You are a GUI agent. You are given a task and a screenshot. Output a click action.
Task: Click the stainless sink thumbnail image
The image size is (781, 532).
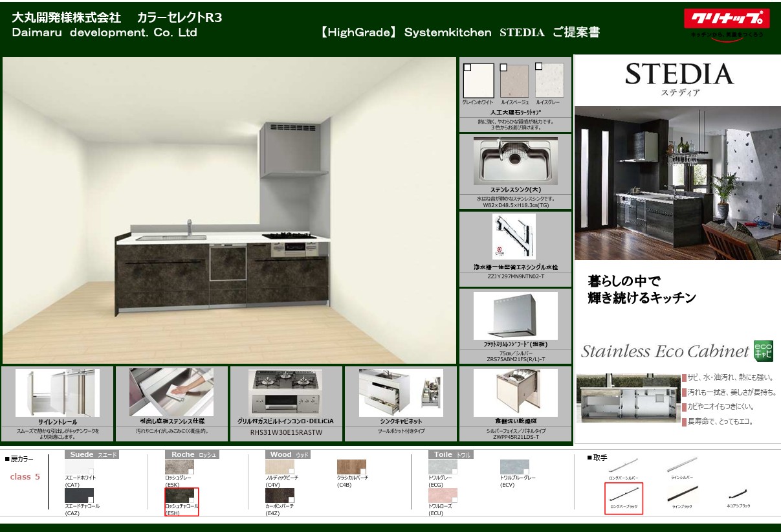515,161
